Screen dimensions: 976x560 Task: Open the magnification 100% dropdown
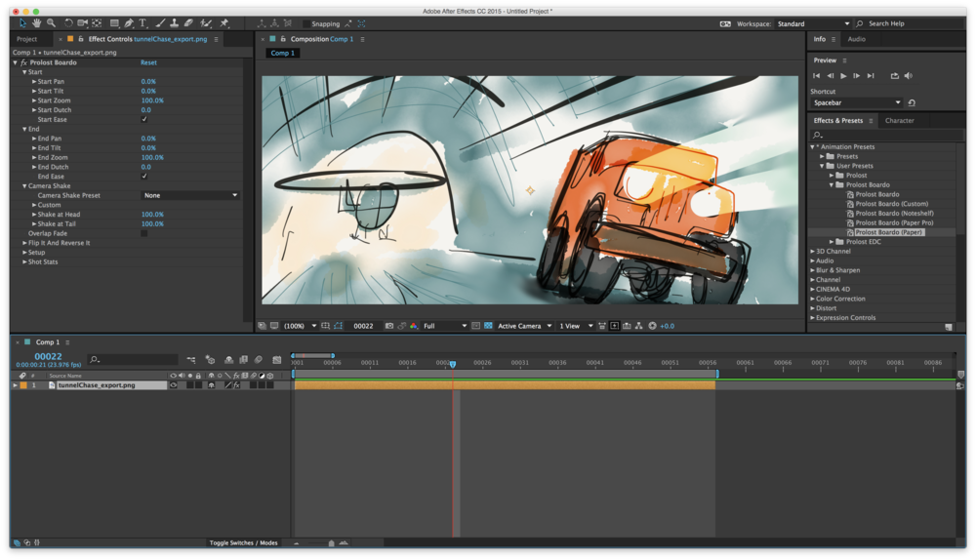[301, 326]
